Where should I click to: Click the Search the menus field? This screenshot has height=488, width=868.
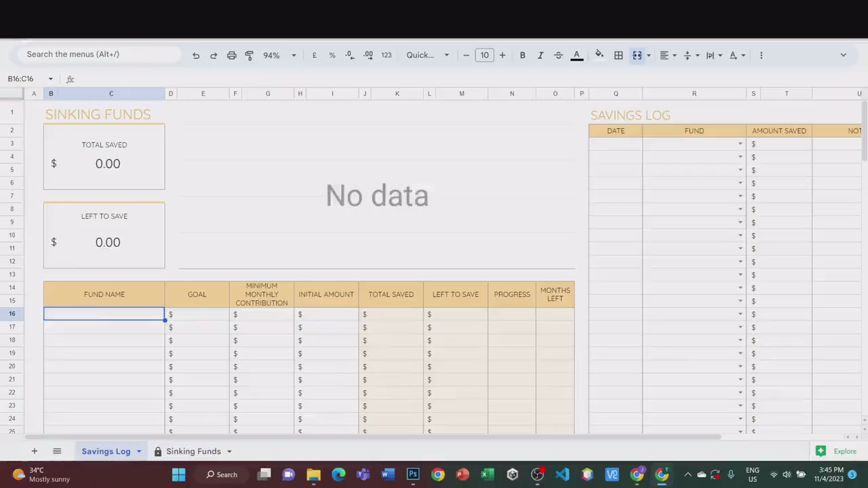point(102,54)
